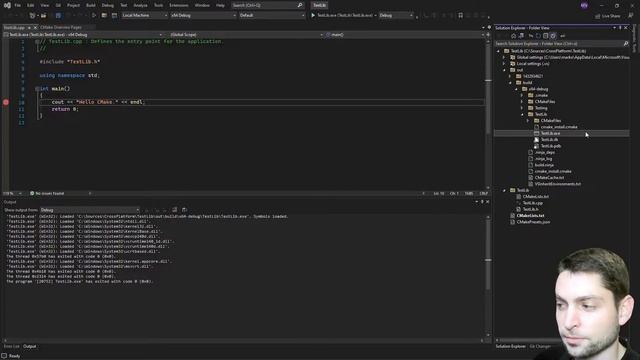Close the Solution Explorer panel
Screen dimensions: 640x360
(626, 28)
